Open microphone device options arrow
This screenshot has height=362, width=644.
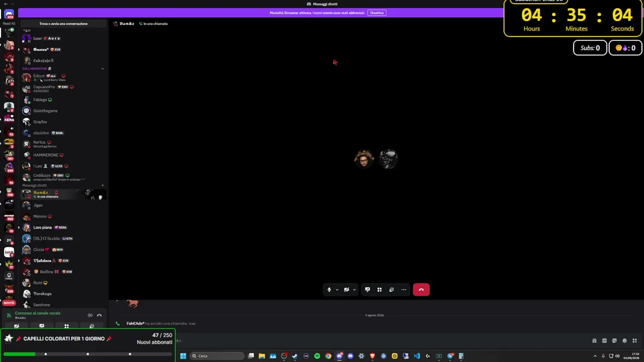337,290
